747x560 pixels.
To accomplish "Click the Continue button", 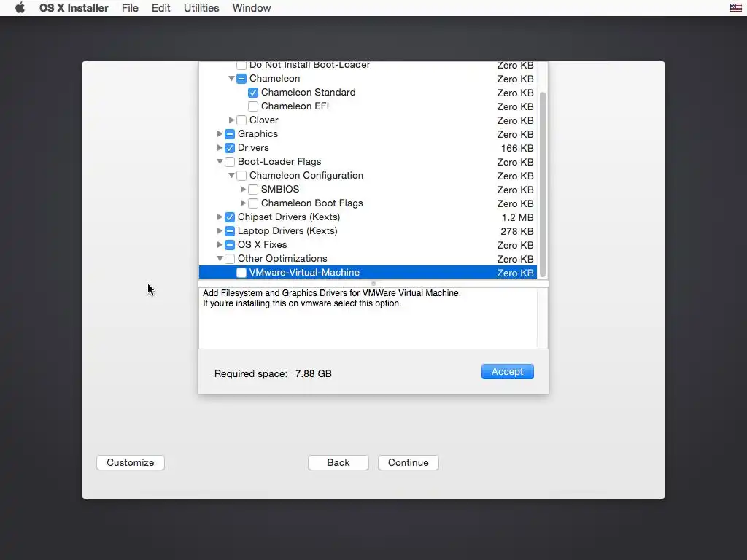I will 409,462.
